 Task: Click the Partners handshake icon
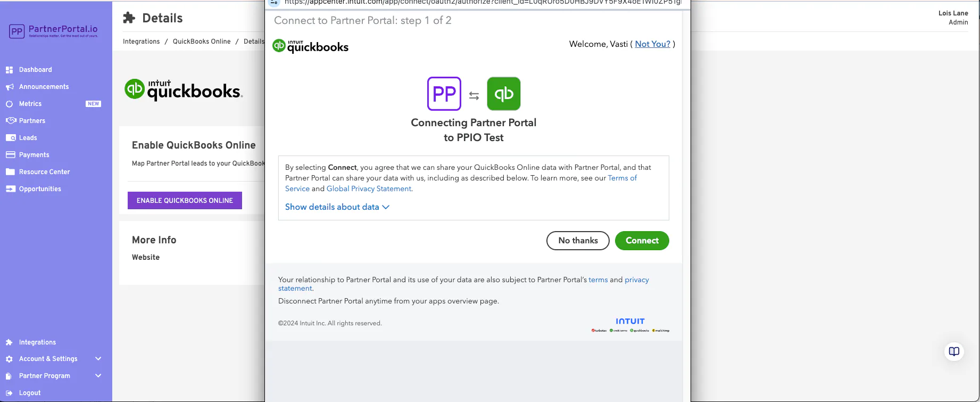[x=11, y=121]
